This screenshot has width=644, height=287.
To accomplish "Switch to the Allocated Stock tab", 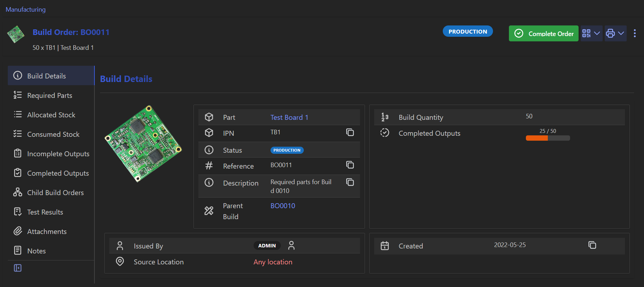I will pos(51,115).
